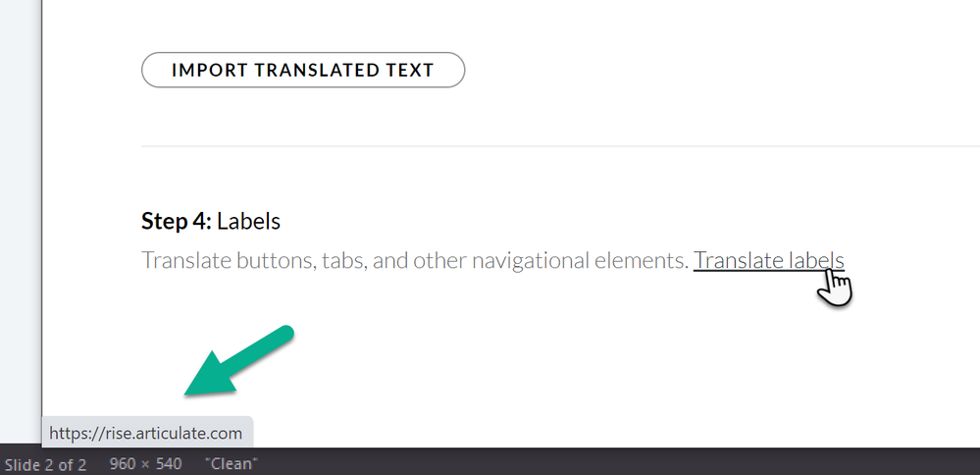Click the light gray left margin strip

[20, 196]
